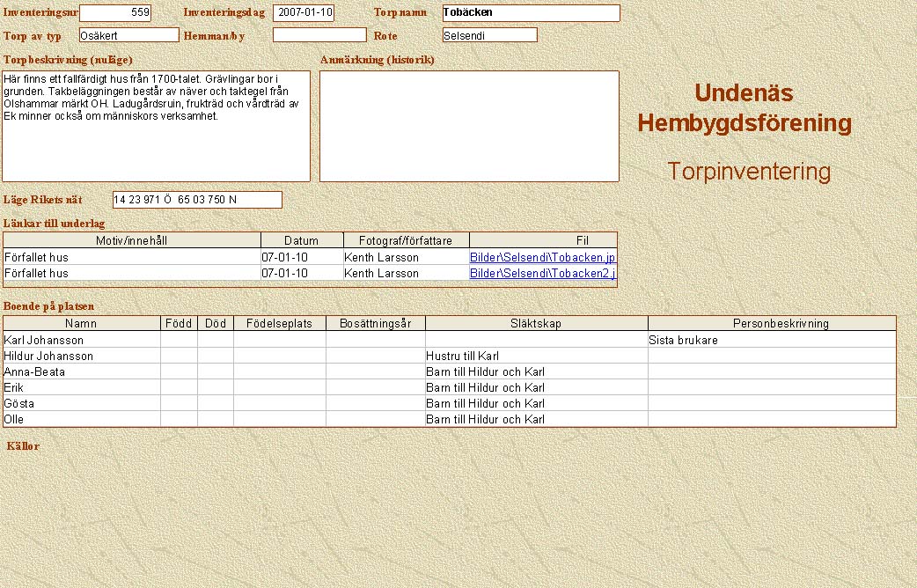Select the Rote field containing Selsendi
The width and height of the screenshot is (917, 588).
(489, 35)
